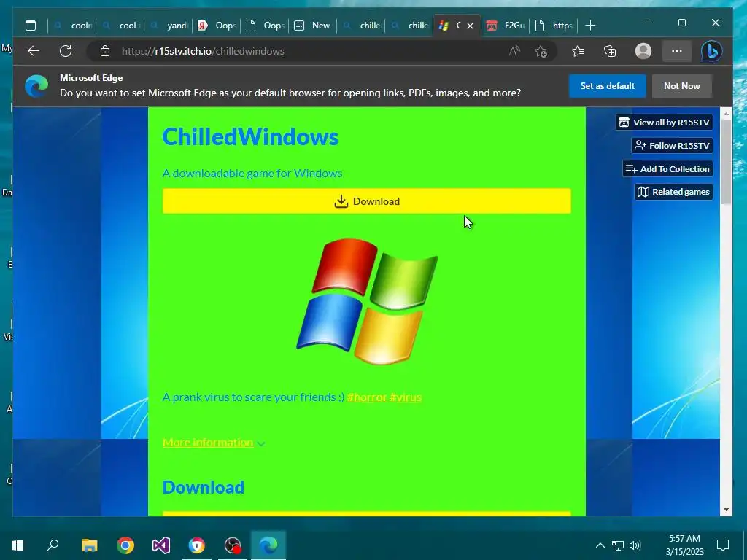The height and width of the screenshot is (560, 747).
Task: Open Settings and more ellipsis
Action: click(x=676, y=51)
